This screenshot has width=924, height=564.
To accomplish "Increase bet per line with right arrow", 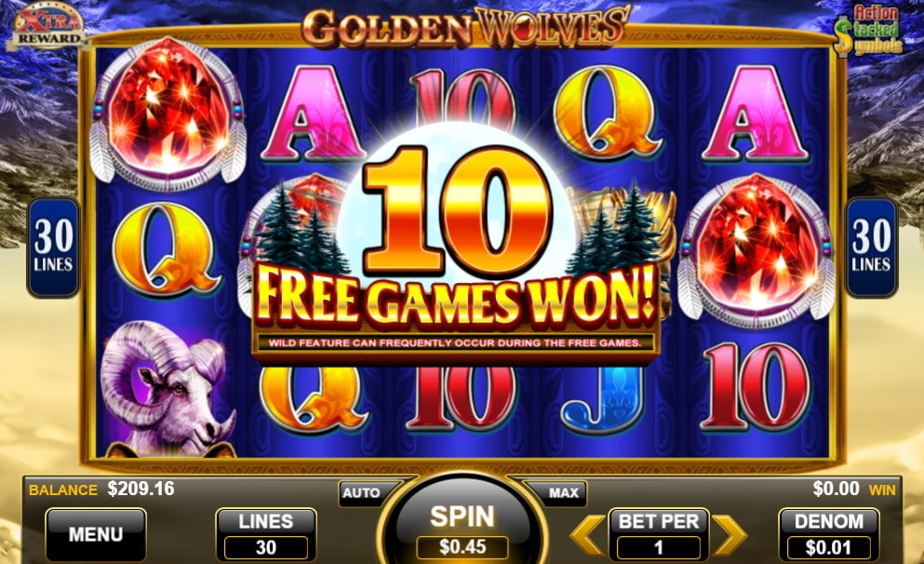I will point(730,534).
